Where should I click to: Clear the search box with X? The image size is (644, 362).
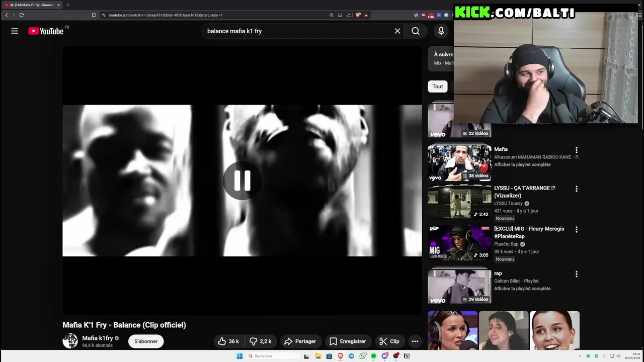(x=397, y=31)
